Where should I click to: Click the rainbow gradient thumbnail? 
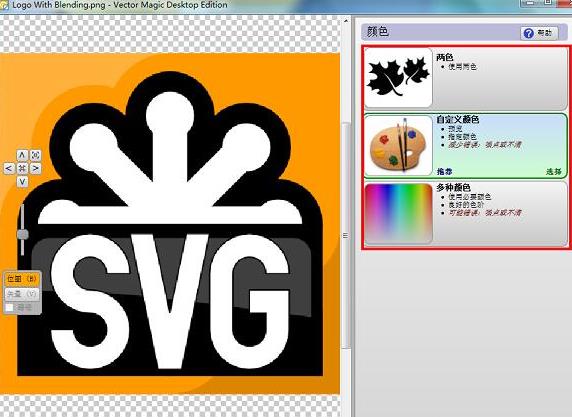point(398,213)
